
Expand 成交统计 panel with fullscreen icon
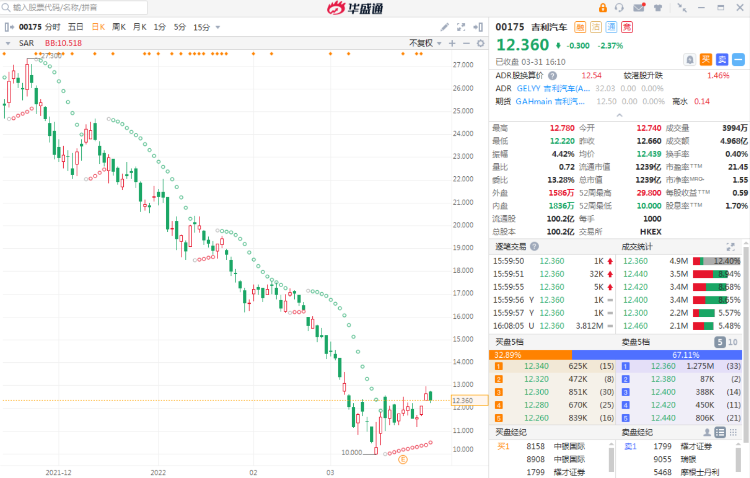point(730,246)
